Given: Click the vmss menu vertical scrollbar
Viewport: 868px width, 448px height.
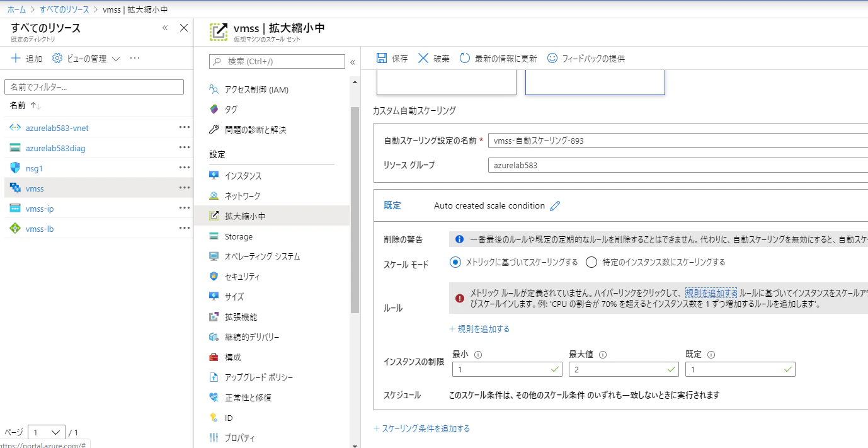Looking at the screenshot, I should point(355,210).
